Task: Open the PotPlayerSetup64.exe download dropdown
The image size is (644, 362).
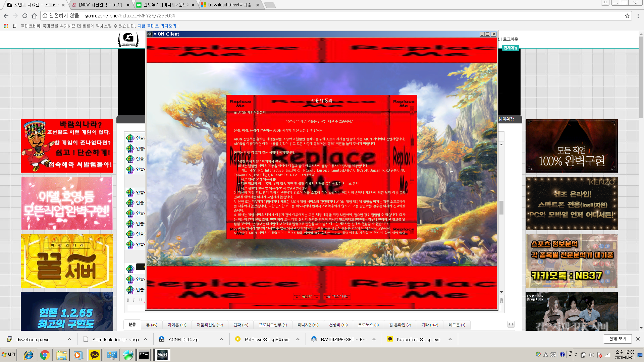Action: pyautogui.click(x=298, y=339)
